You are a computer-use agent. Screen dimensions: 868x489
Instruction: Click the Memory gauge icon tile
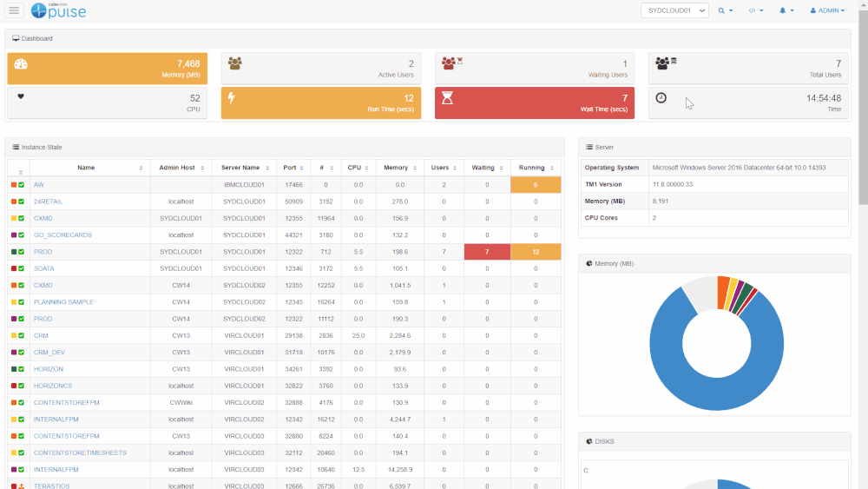pyautogui.click(x=22, y=64)
